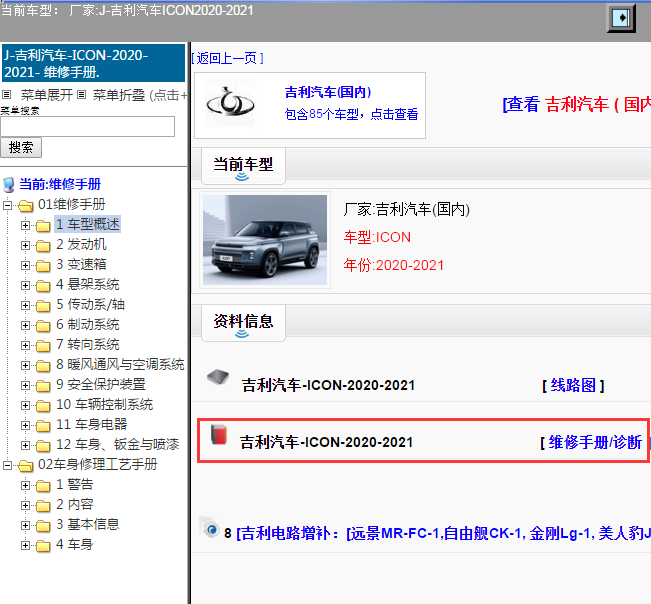Collapse the 02车身修理工艺手册 node
Image resolution: width=651 pixels, height=604 pixels.
click(7, 465)
